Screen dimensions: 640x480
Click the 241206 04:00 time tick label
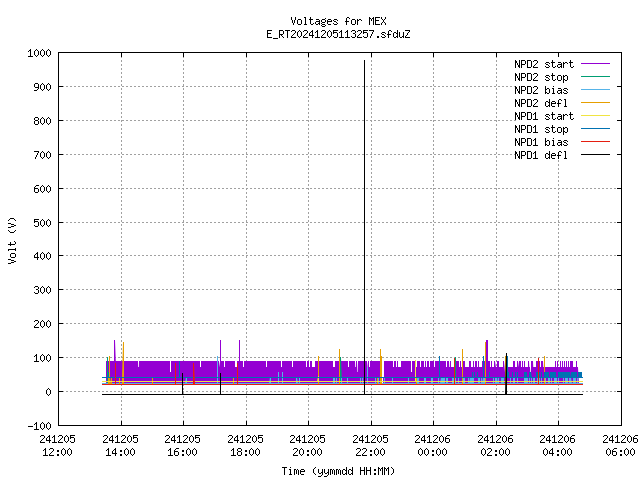(558, 446)
